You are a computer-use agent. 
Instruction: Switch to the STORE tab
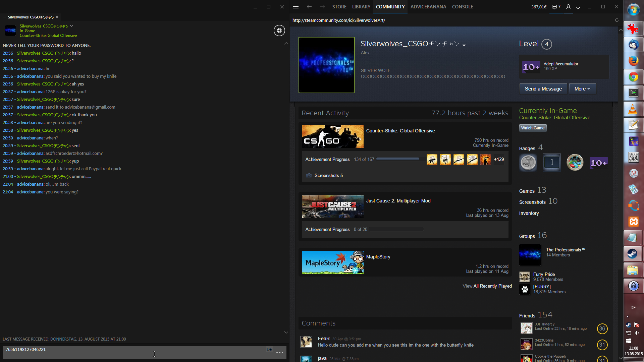[x=339, y=7]
